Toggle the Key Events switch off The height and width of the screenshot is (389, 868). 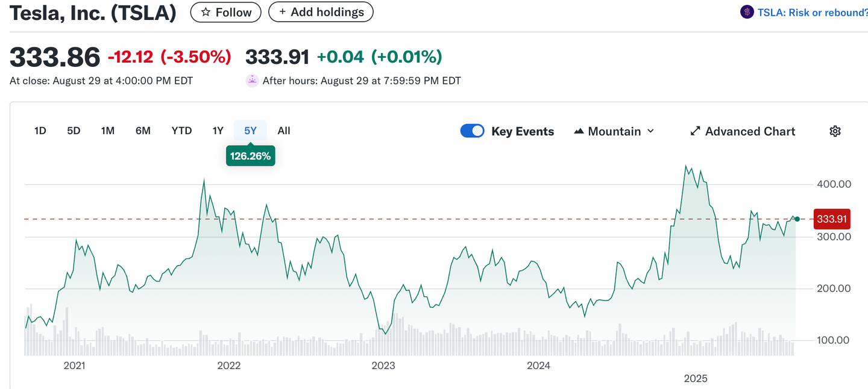click(x=472, y=131)
